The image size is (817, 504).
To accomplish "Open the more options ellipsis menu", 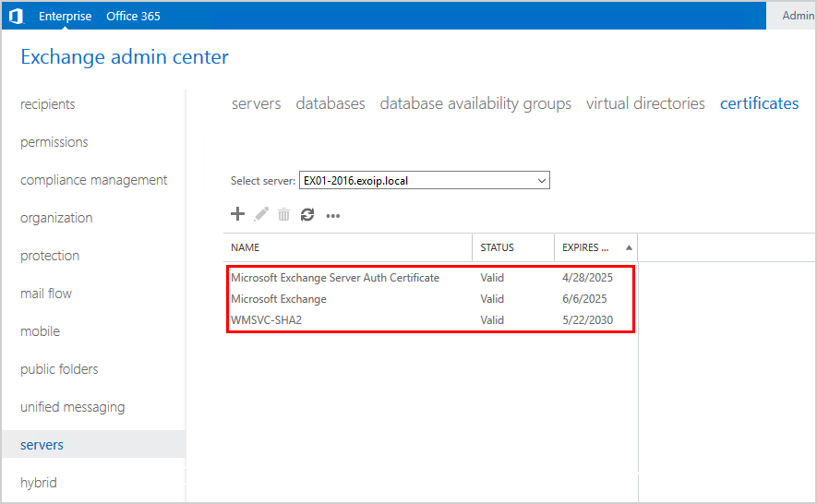I will (333, 216).
